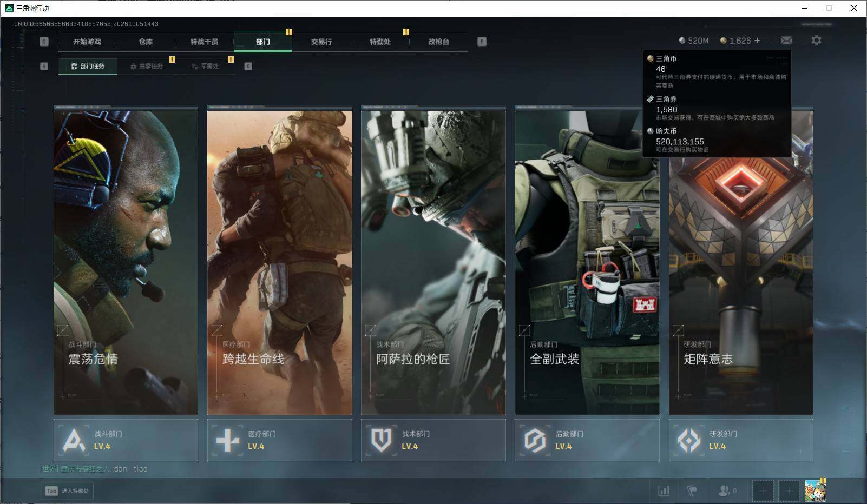Click the 1,626 gold coin balance in the top bar
This screenshot has width=867, height=504.
click(x=735, y=41)
